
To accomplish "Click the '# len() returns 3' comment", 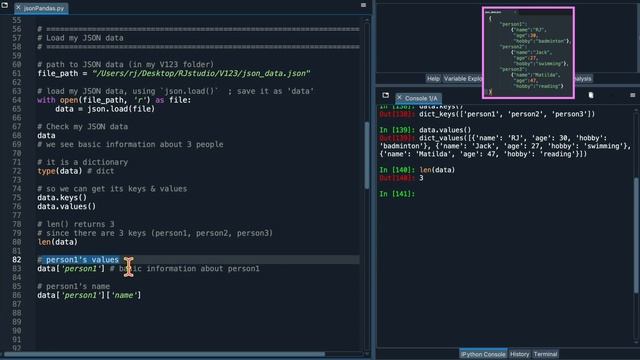I will point(76,224).
